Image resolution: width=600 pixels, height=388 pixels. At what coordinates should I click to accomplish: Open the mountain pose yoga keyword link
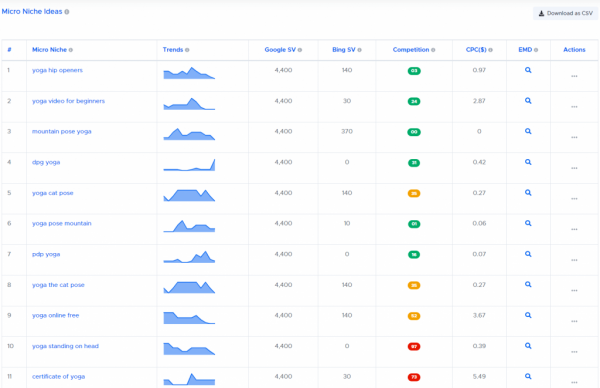(62, 132)
